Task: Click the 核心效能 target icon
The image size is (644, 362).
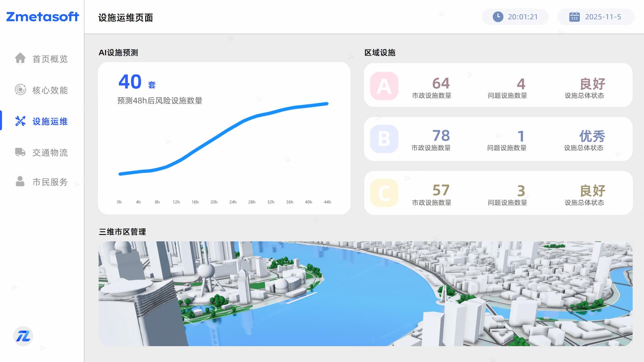Action: tap(20, 90)
